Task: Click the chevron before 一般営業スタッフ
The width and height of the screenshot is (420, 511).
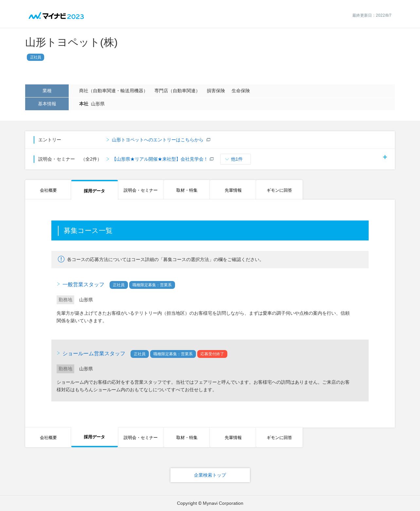Action: coord(58,284)
